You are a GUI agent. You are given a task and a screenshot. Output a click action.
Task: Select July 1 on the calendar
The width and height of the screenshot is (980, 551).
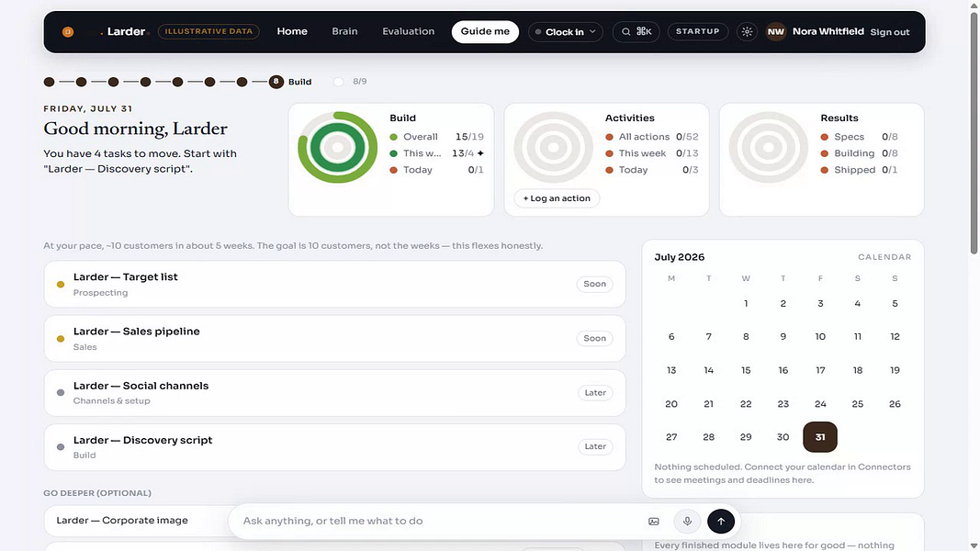coord(746,304)
